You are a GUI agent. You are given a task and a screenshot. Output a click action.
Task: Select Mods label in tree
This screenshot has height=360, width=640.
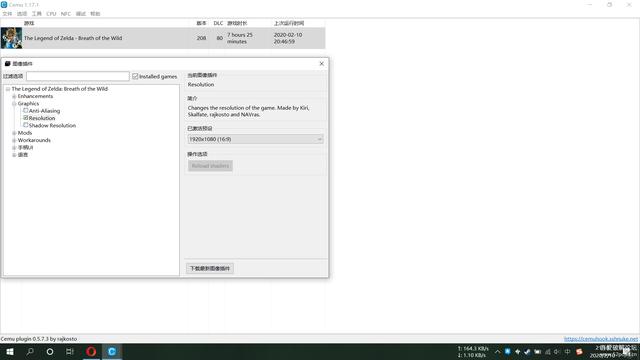(24, 133)
